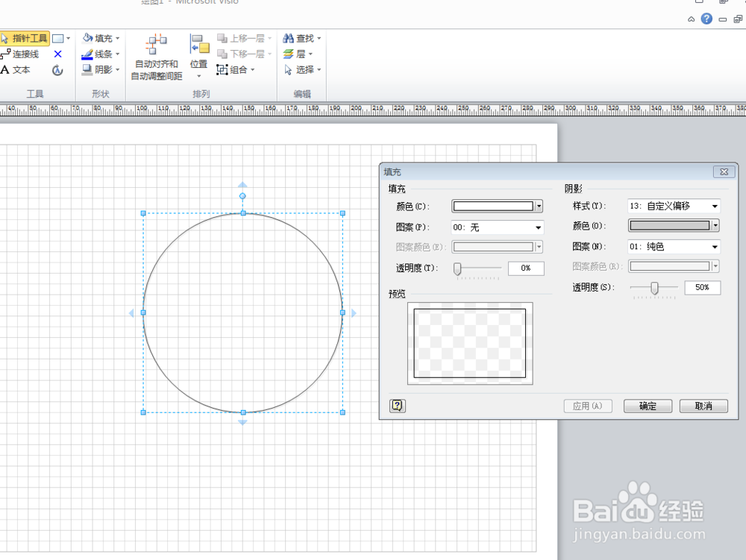Click the fill preview (预览) thumbnail
Image resolution: width=746 pixels, height=560 pixels.
pos(470,343)
